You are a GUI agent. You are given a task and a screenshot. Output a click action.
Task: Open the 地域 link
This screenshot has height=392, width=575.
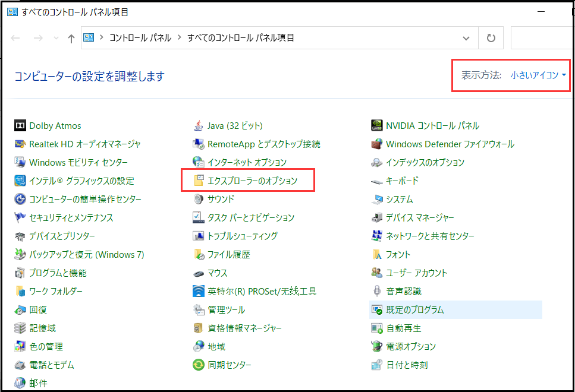coord(216,347)
